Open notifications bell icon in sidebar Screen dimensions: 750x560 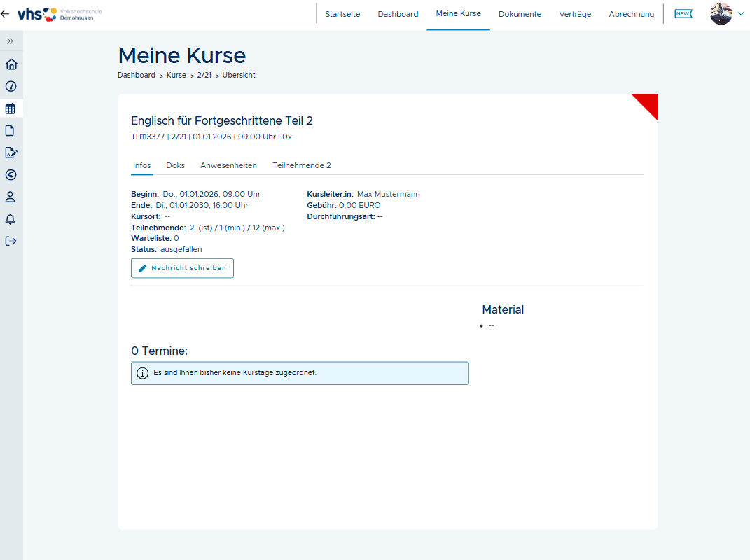pyautogui.click(x=11, y=219)
